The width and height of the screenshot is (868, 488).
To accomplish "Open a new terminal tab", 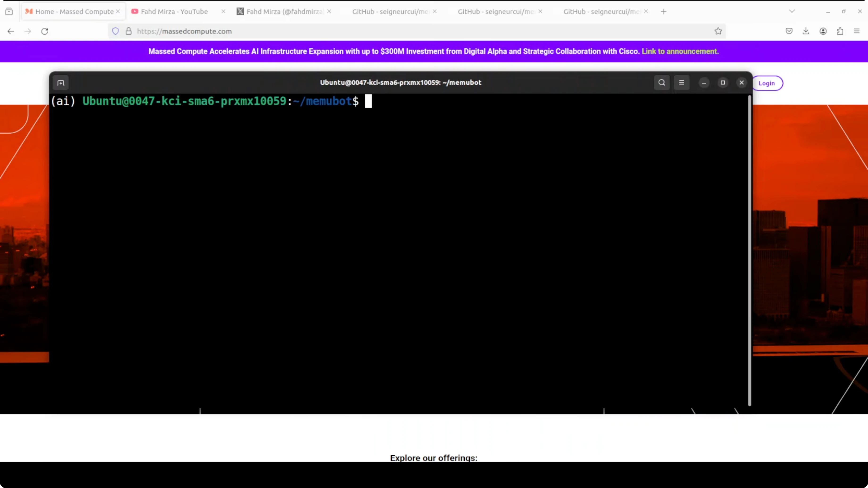I will [60, 83].
